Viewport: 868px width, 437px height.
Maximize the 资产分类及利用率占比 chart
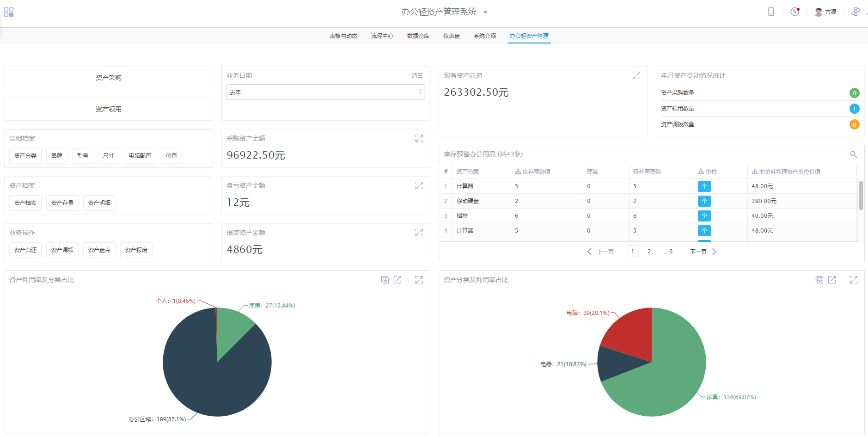(x=854, y=280)
